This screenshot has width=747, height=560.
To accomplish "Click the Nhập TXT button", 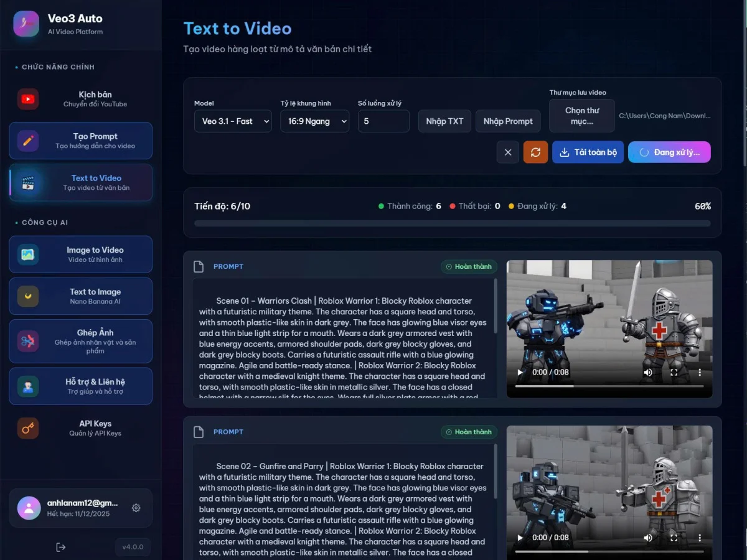I will click(444, 121).
